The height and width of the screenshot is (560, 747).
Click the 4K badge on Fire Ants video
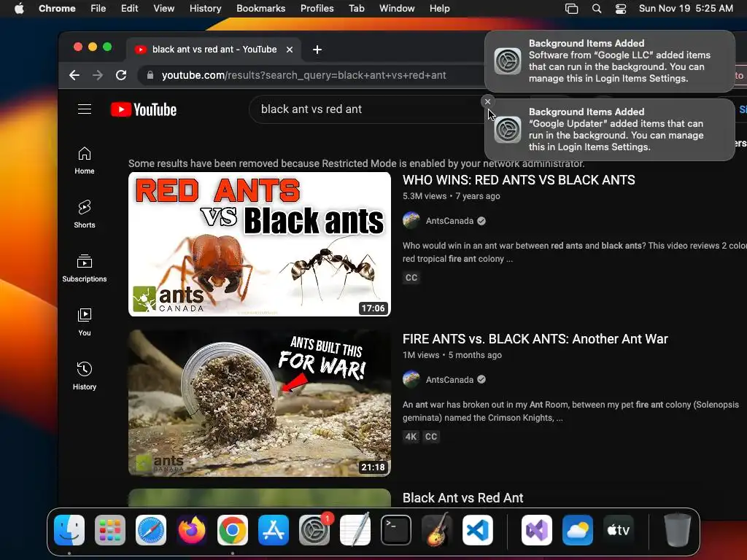[411, 437]
